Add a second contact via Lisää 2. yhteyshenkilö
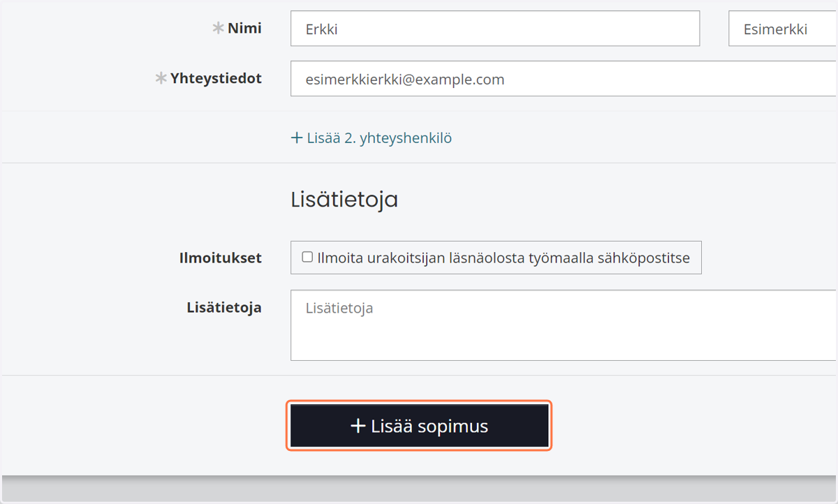The height and width of the screenshot is (504, 838). [x=372, y=138]
